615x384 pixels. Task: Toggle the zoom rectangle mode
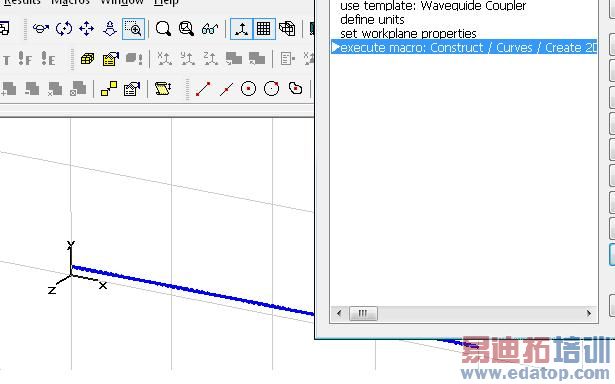tap(133, 29)
